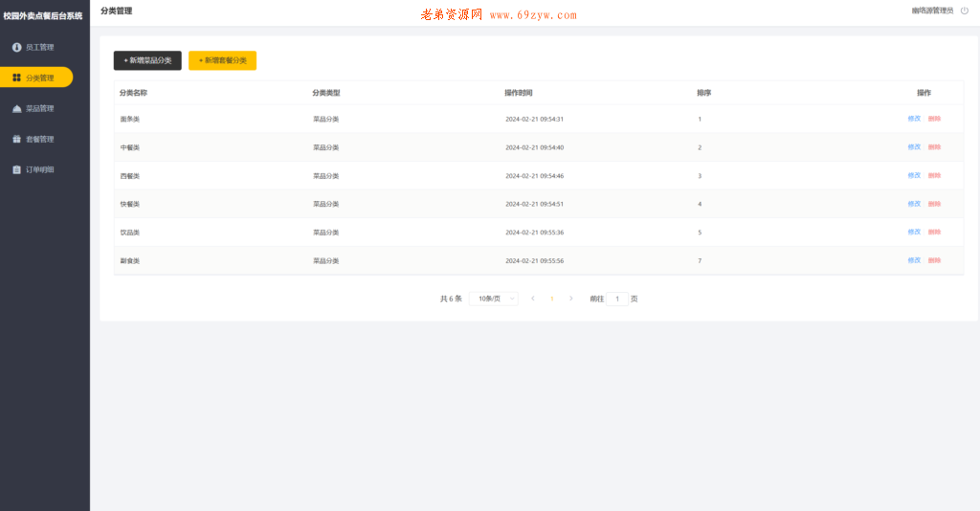This screenshot has height=511, width=980.
Task: Click 删除 for the 面条类 row
Action: pos(934,119)
